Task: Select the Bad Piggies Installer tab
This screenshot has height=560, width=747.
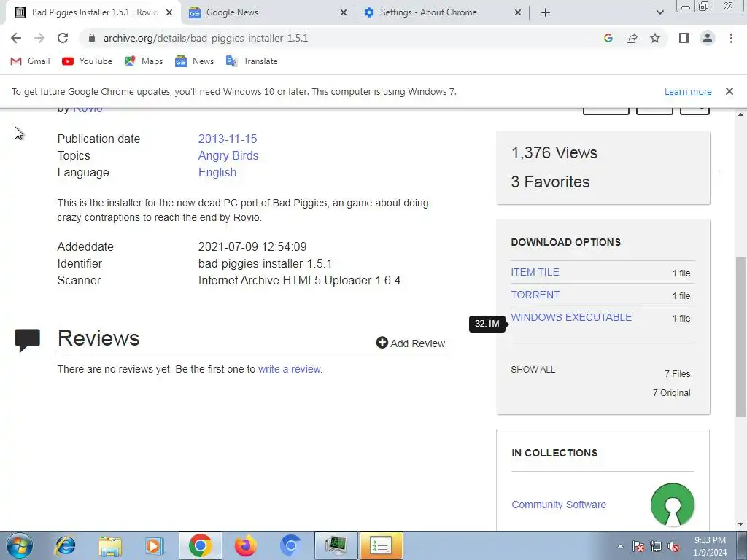Action: [x=93, y=12]
